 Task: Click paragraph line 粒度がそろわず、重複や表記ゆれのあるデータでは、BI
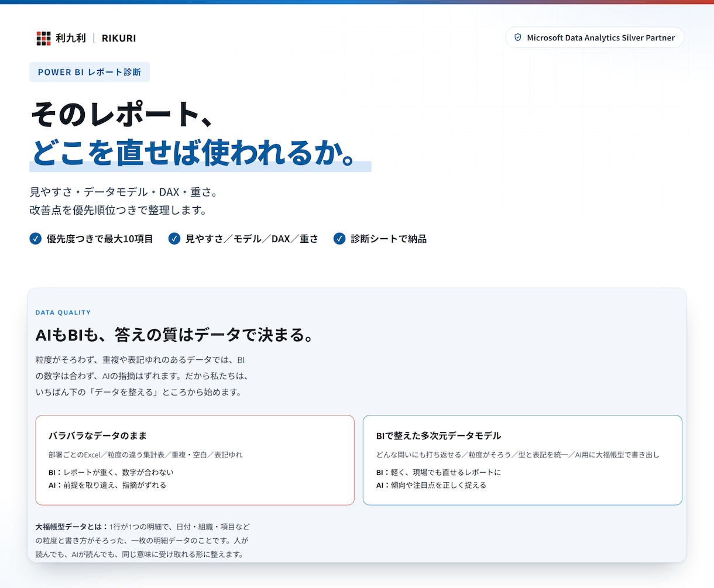(x=140, y=360)
